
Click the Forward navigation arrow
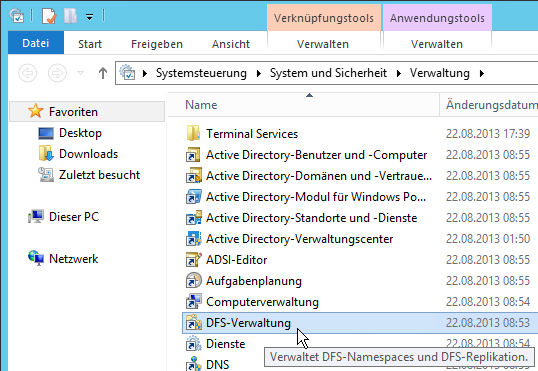tap(57, 73)
